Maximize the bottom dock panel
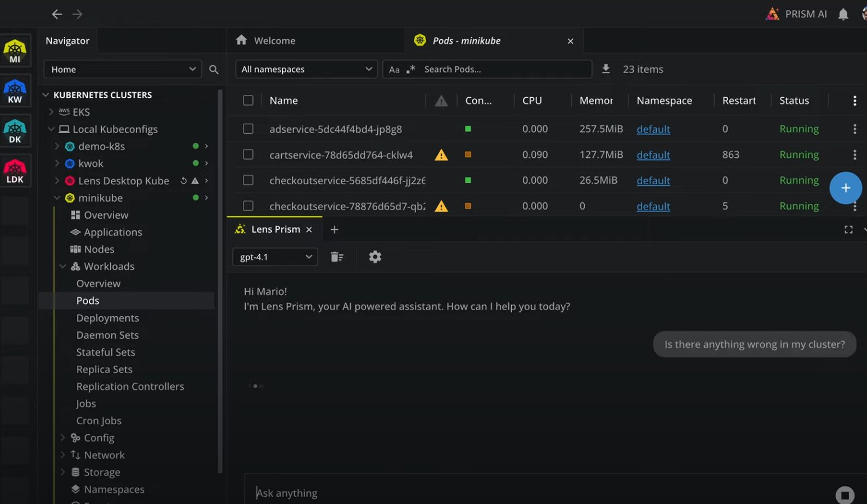 [x=848, y=229]
